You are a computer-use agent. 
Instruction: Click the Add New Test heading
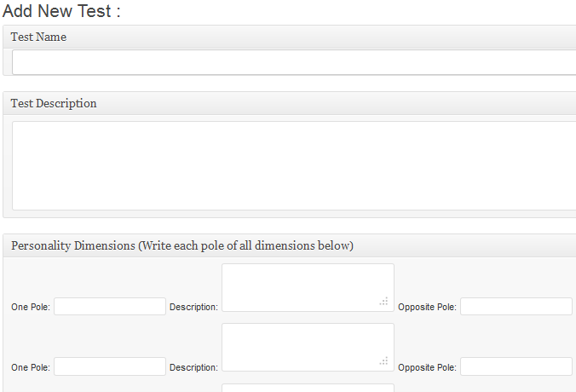pyautogui.click(x=61, y=11)
